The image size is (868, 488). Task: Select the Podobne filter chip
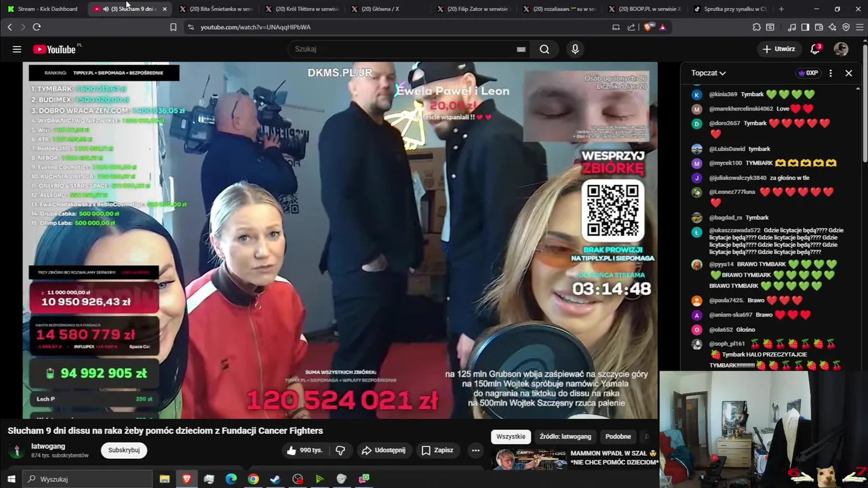coord(618,436)
